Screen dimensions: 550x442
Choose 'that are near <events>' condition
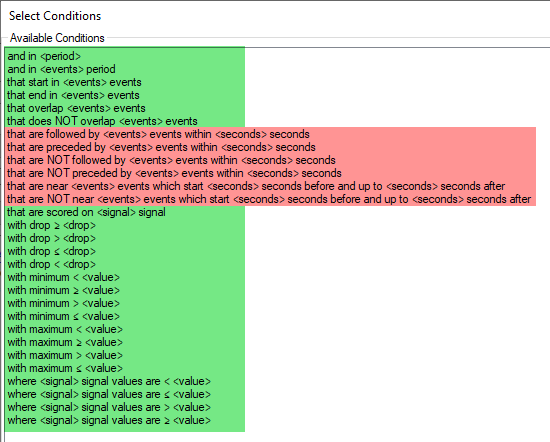coord(256,186)
